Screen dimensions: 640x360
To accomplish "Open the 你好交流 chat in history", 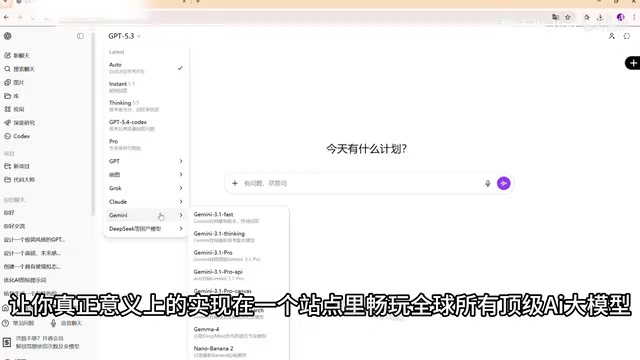I will 14,226.
